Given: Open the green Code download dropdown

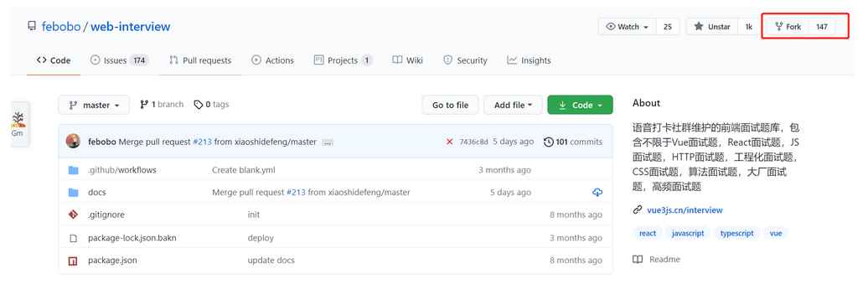Looking at the screenshot, I should click(580, 105).
